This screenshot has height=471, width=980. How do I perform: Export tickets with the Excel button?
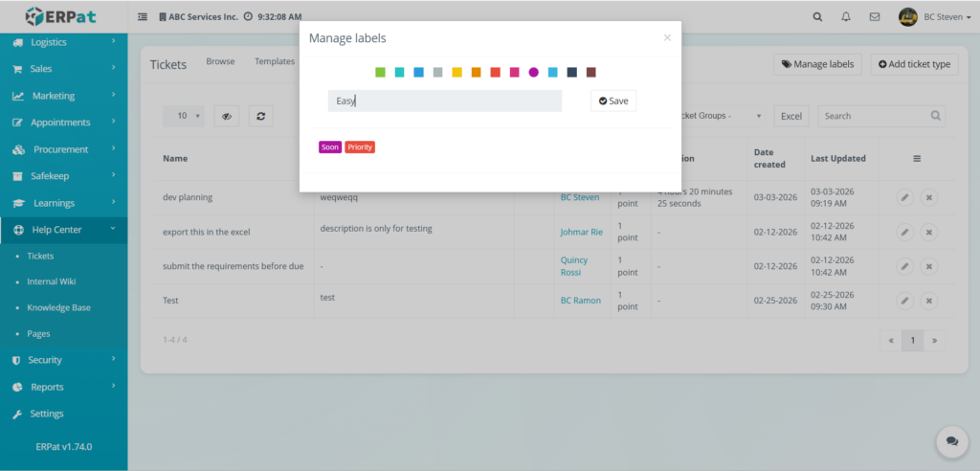coord(791,116)
